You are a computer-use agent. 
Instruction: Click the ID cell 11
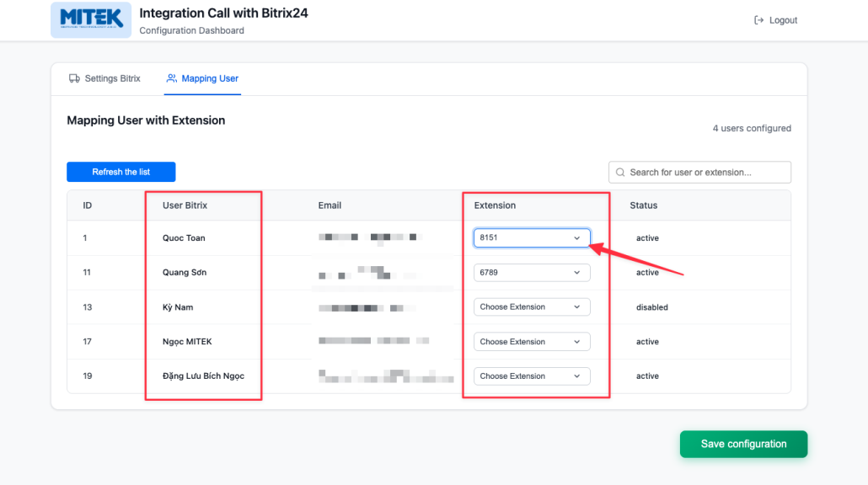click(x=87, y=272)
